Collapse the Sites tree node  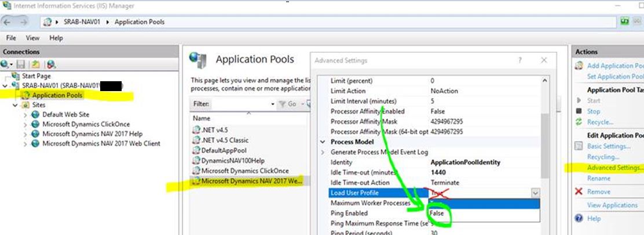point(15,106)
